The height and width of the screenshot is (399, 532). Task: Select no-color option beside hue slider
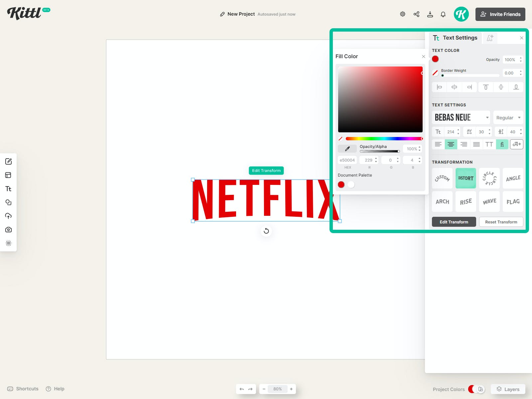(x=340, y=139)
